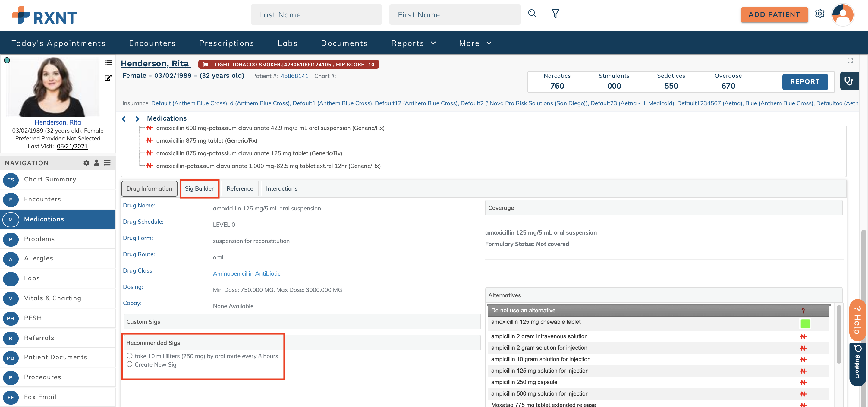This screenshot has width=868, height=407.
Task: Click the Last Name search field
Action: click(x=316, y=14)
